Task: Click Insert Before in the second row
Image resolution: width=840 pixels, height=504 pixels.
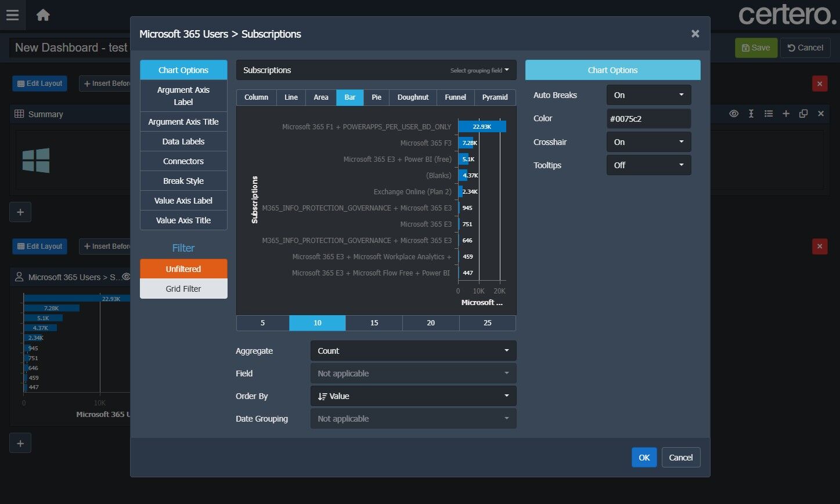Action: [x=106, y=246]
